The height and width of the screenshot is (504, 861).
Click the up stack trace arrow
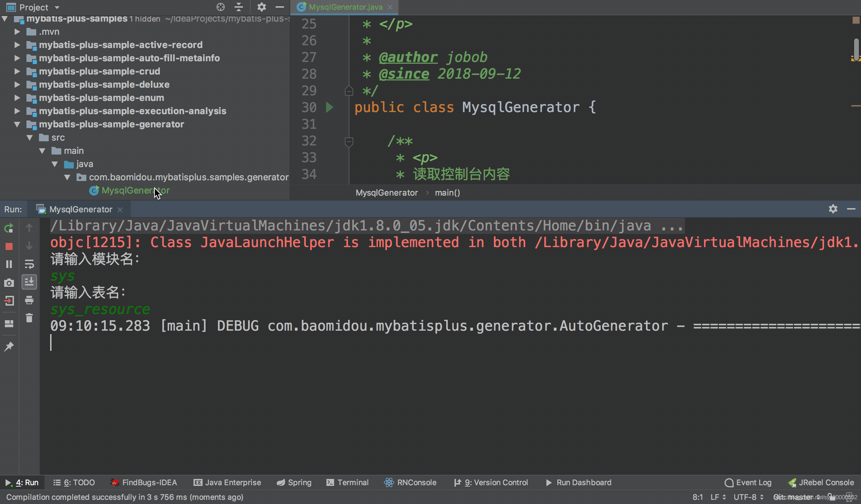pyautogui.click(x=29, y=228)
